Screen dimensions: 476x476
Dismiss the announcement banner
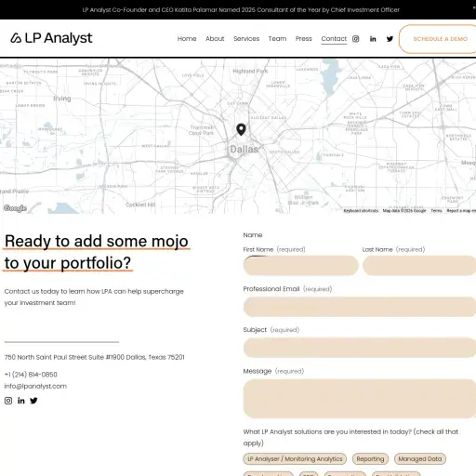pyautogui.click(x=474, y=7)
